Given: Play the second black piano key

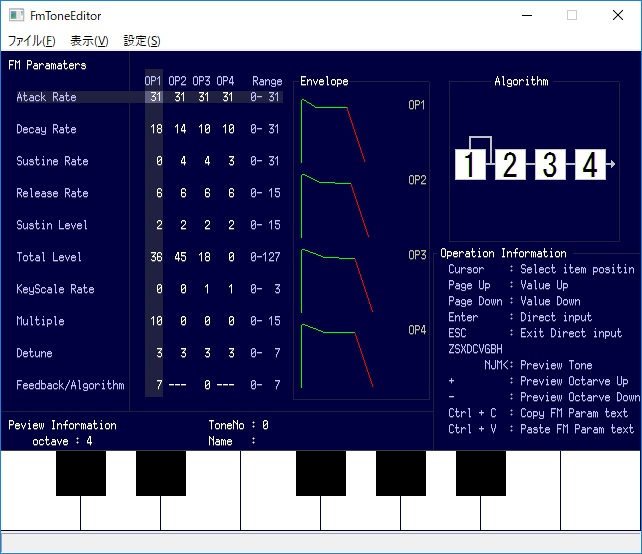Looking at the screenshot, I should point(161,473).
